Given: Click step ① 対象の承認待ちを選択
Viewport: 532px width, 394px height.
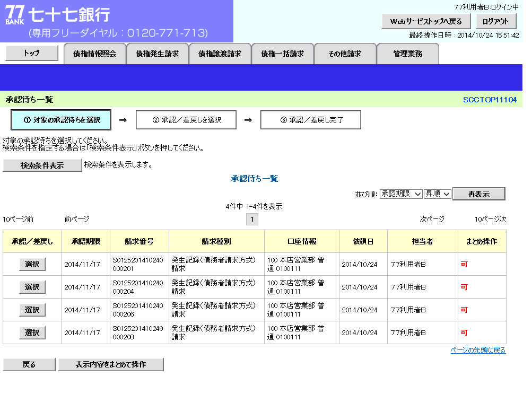Looking at the screenshot, I should pos(61,120).
